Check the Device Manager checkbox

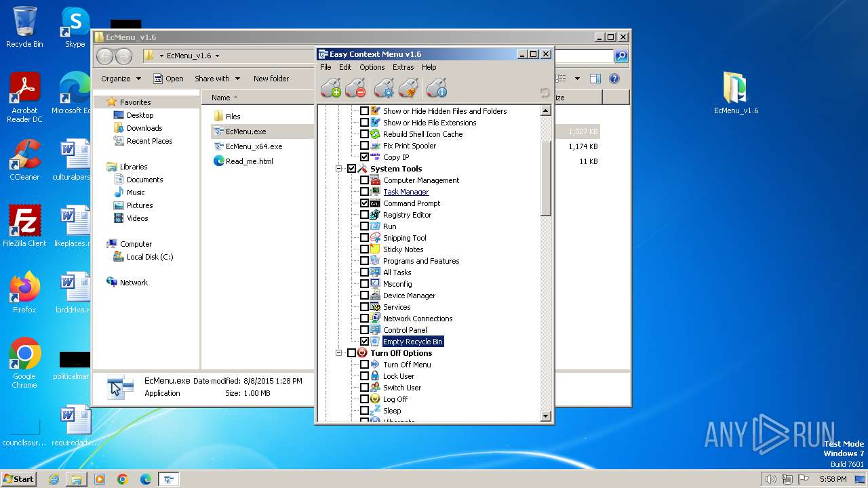(x=364, y=296)
